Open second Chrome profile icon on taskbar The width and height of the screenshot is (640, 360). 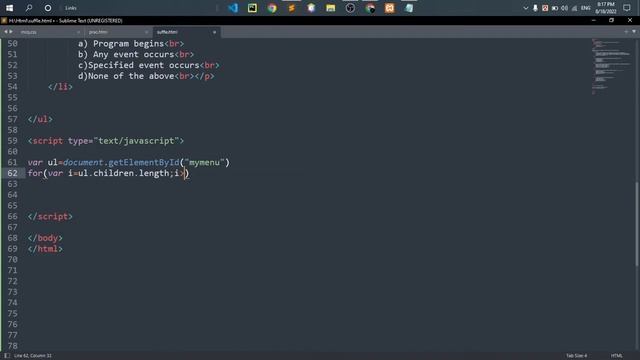[370, 8]
